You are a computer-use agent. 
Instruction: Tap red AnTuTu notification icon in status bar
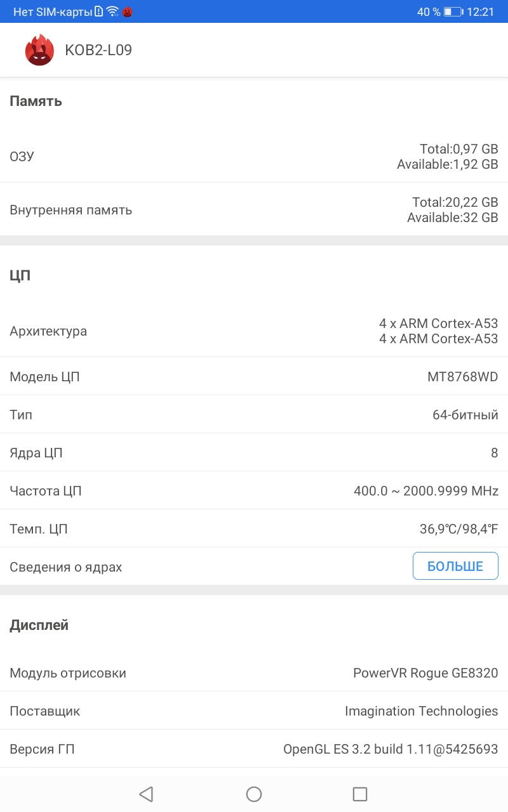[127, 11]
